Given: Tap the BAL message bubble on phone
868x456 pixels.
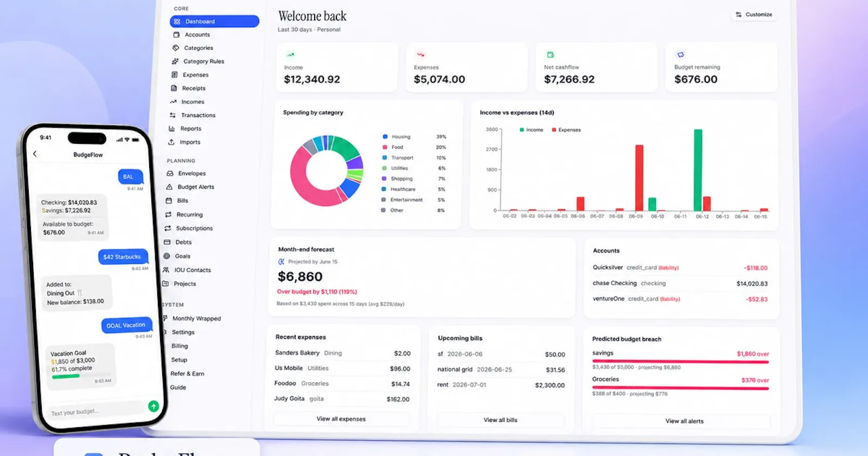Looking at the screenshot, I should 130,176.
